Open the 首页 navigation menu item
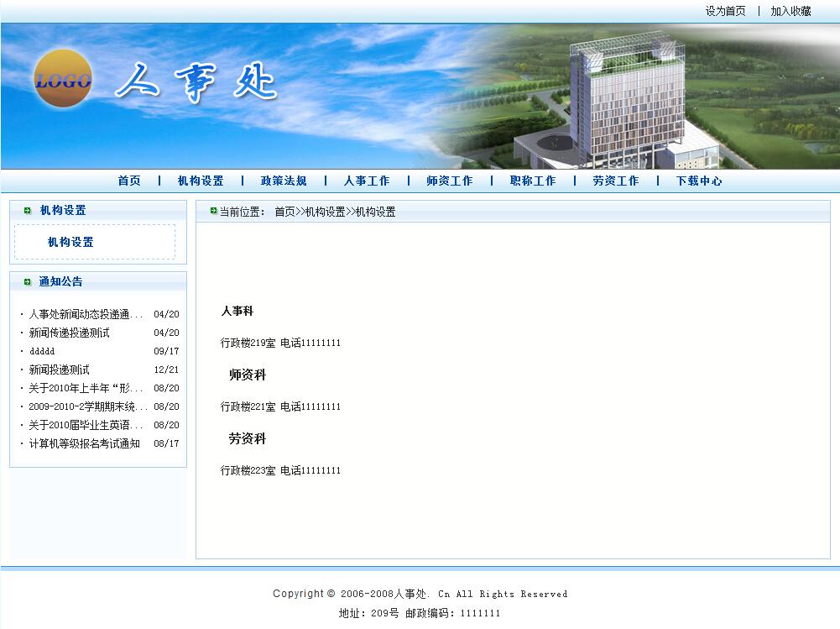Screen dimensions: 840x629 pyautogui.click(x=129, y=181)
